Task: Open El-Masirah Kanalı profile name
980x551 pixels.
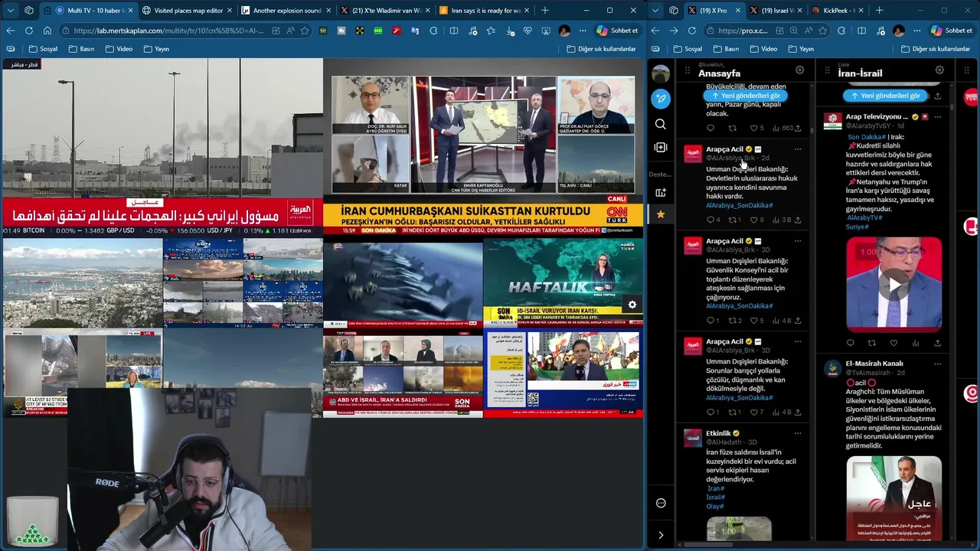Action: pos(874,364)
